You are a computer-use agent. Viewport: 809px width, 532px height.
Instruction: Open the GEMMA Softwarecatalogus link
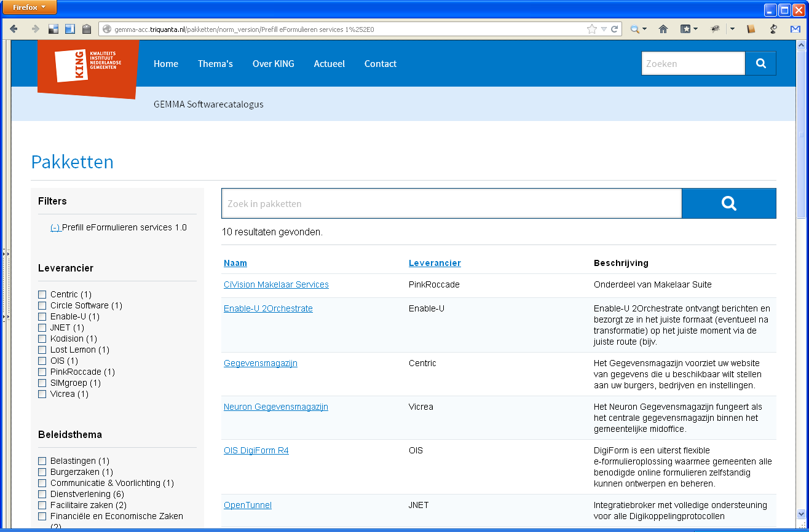[208, 104]
